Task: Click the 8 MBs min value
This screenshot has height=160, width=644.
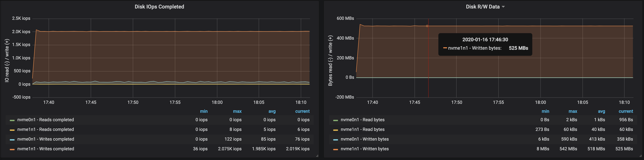Action: click(543, 149)
